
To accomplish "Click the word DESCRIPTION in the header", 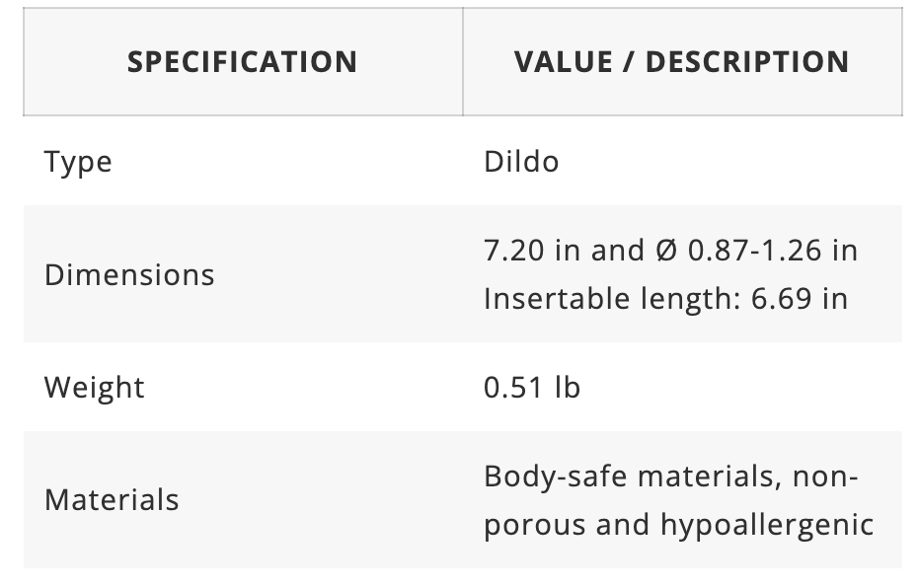I will 747,62.
